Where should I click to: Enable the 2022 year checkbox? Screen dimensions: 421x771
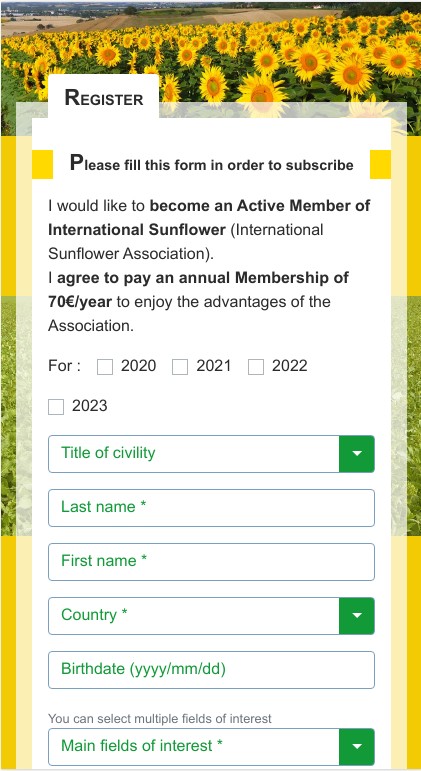tap(256, 367)
